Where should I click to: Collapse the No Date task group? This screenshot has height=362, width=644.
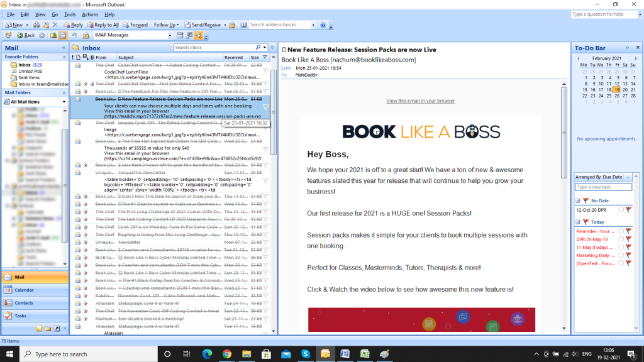pyautogui.click(x=578, y=200)
